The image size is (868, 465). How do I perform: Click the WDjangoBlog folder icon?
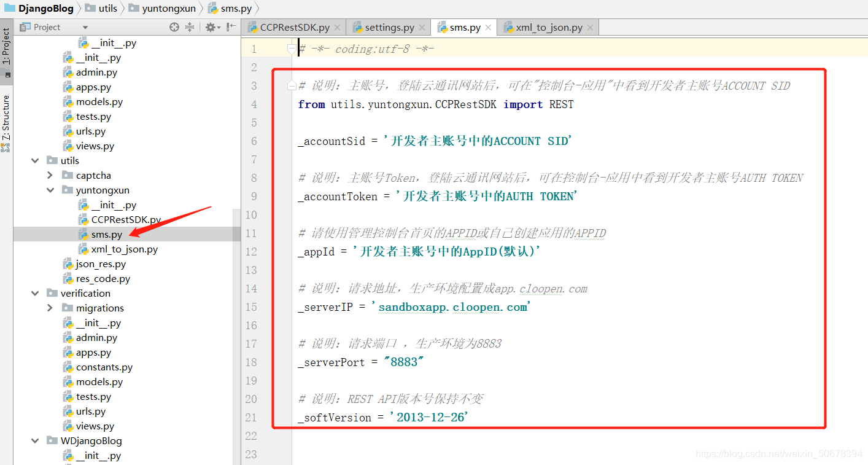pyautogui.click(x=52, y=440)
